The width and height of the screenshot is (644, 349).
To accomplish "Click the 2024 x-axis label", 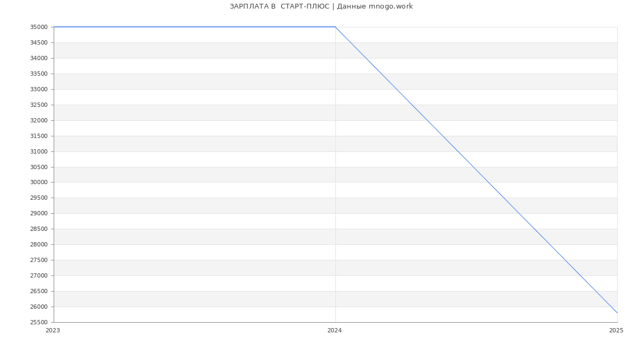I will tap(334, 331).
